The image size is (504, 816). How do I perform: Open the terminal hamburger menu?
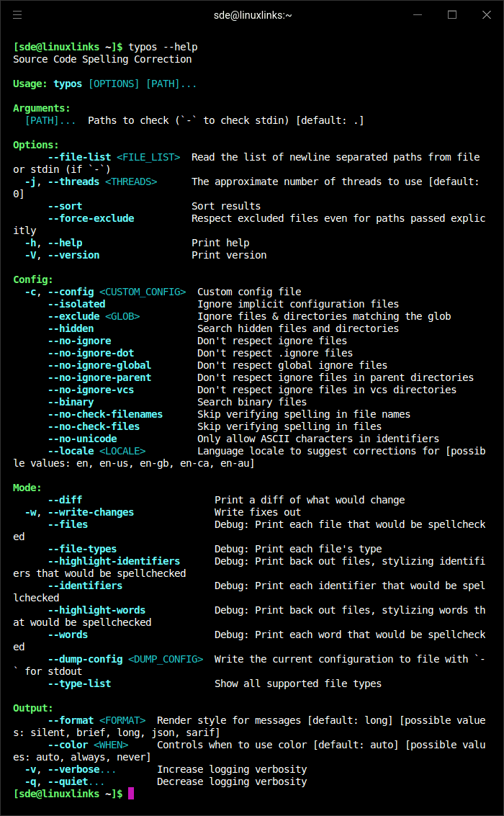[x=17, y=14]
